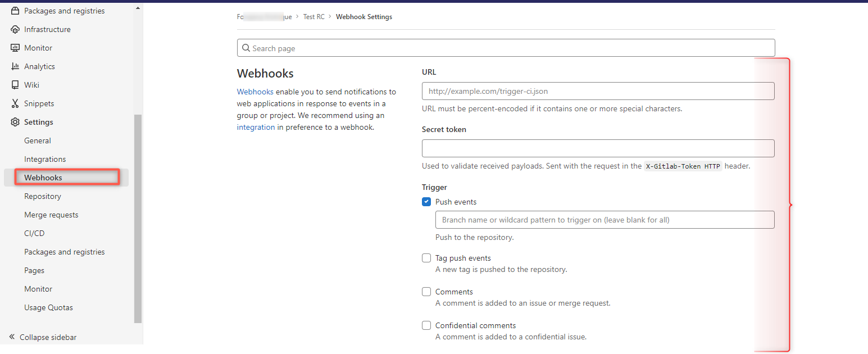Image resolution: width=868 pixels, height=354 pixels.
Task: Focus the webhook URL input field
Action: (598, 91)
